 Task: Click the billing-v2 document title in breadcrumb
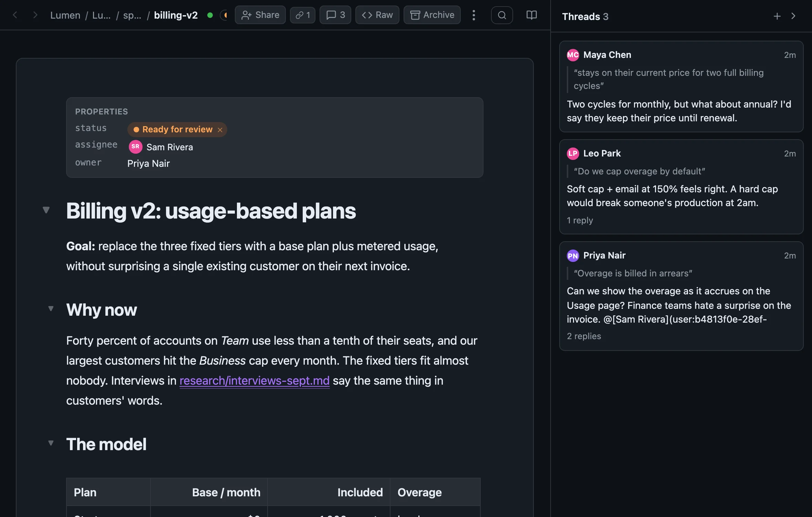pos(176,15)
